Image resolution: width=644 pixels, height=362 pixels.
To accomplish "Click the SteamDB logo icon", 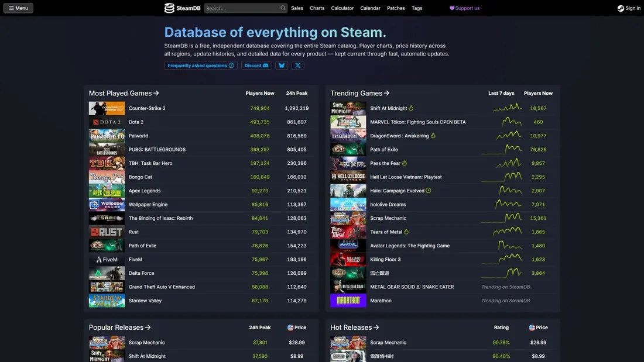I will point(169,8).
